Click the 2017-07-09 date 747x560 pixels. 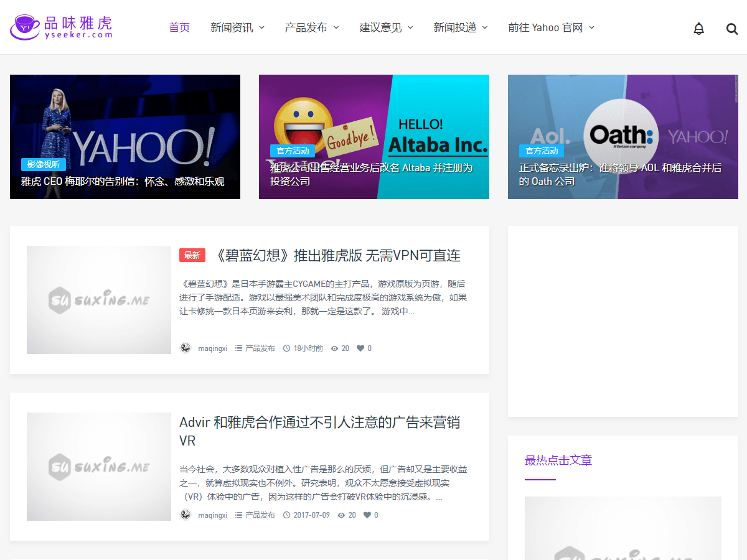tap(312, 515)
